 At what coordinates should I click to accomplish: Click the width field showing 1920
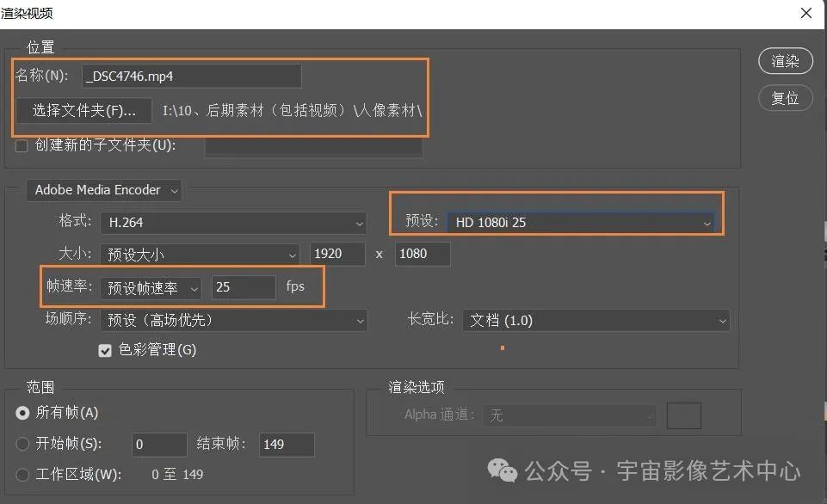pyautogui.click(x=339, y=255)
